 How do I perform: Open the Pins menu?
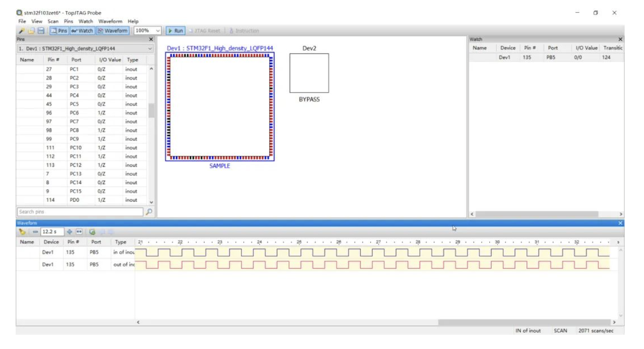point(69,21)
